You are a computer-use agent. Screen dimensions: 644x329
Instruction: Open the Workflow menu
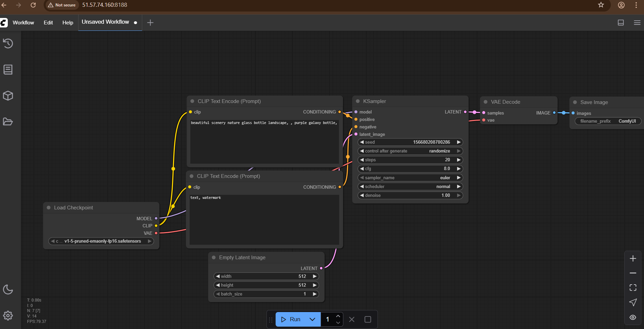click(23, 23)
